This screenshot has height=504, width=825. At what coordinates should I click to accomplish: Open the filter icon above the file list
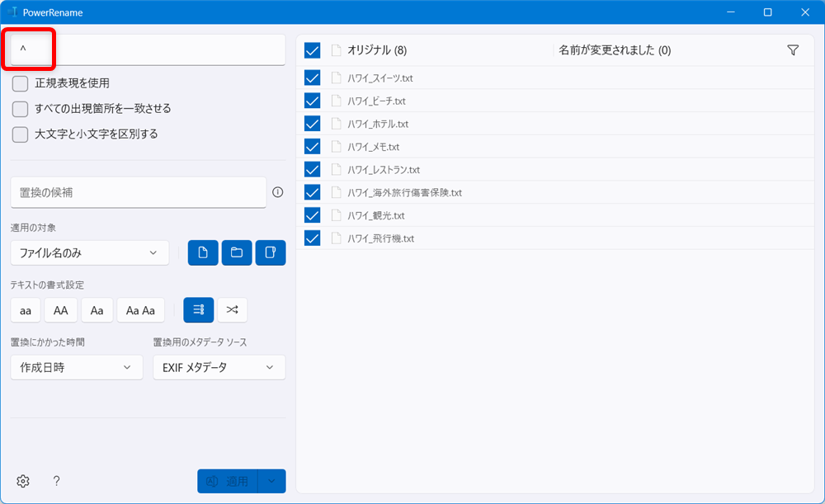(x=793, y=49)
